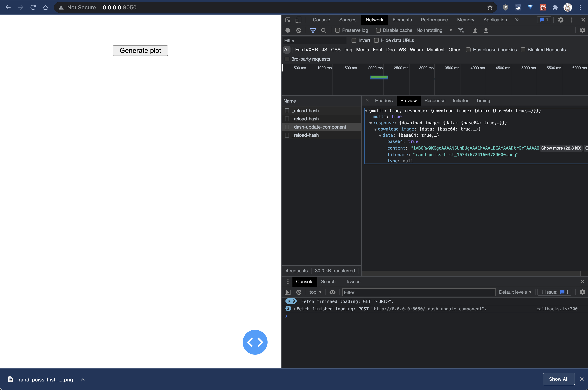Activate the inspect element picker icon
Viewport: 588px width, 390px height.
288,20
